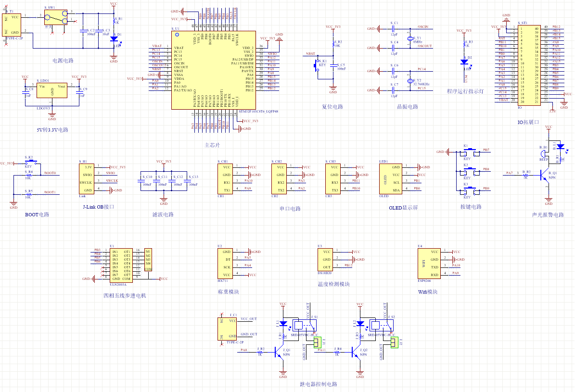Image resolution: width=575 pixels, height=392 pixels.
Task: Select the STM32F103C8T6 main chip symbol
Action: coord(214,70)
